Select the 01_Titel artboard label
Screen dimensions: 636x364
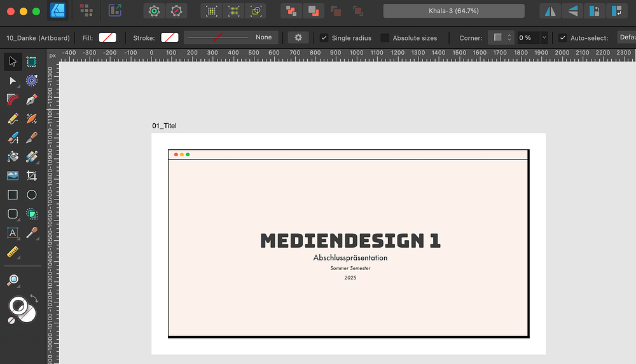164,126
